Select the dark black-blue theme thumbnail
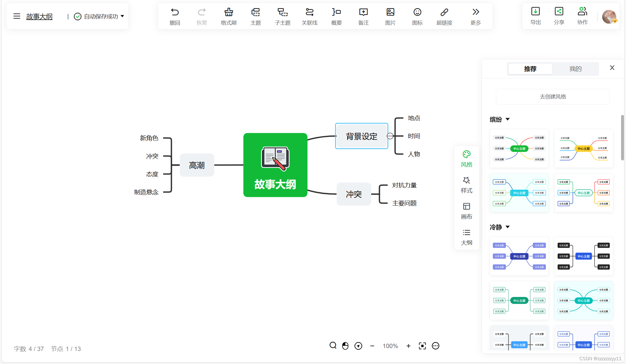Screen dimensions: 626x364 (x=583, y=256)
